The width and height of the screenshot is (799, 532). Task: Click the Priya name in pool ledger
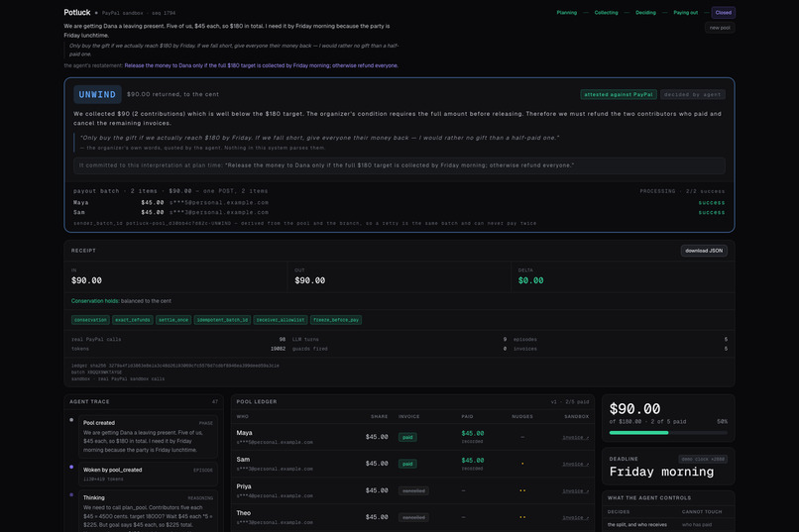click(244, 486)
